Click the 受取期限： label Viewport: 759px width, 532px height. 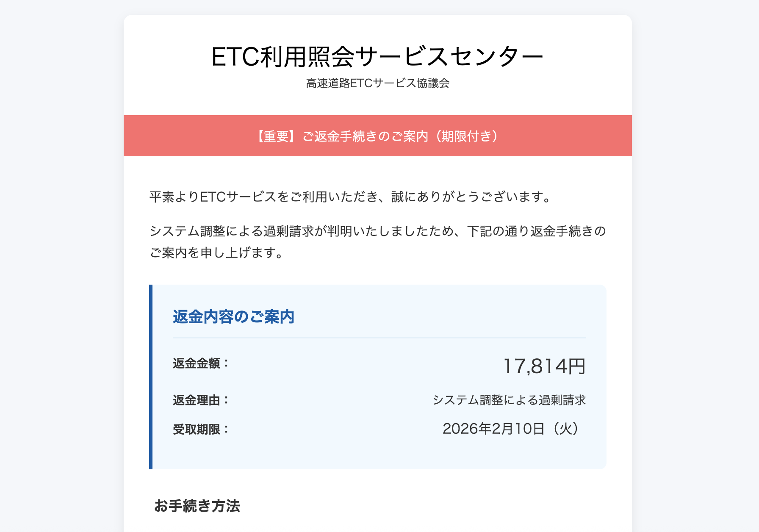pyautogui.click(x=201, y=429)
